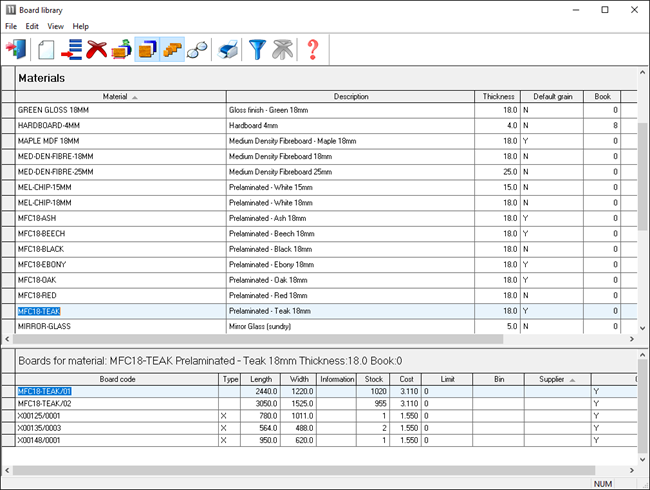Viewport: 650px width, 490px height.
Task: Click the insert row icon with red arrow
Action: coord(71,49)
